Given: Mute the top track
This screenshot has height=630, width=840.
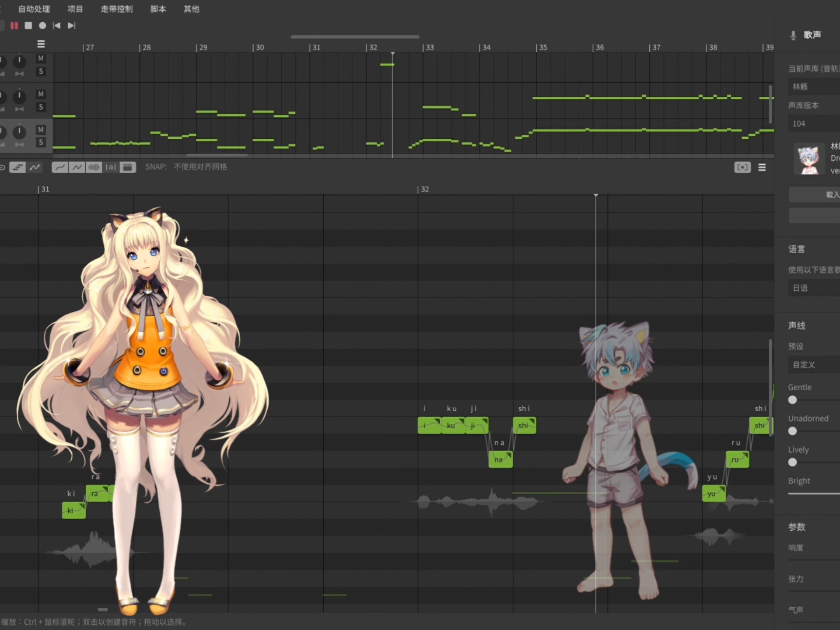Looking at the screenshot, I should 41,58.
